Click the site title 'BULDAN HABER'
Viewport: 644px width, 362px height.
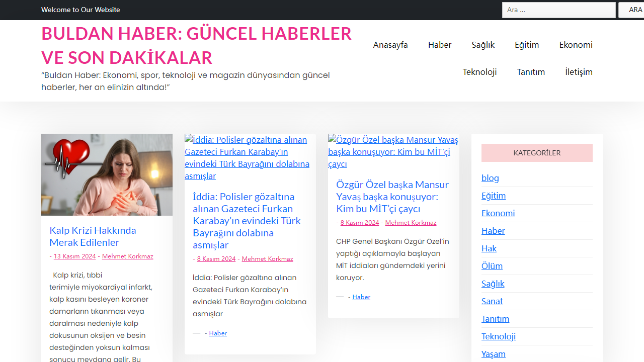[196, 45]
